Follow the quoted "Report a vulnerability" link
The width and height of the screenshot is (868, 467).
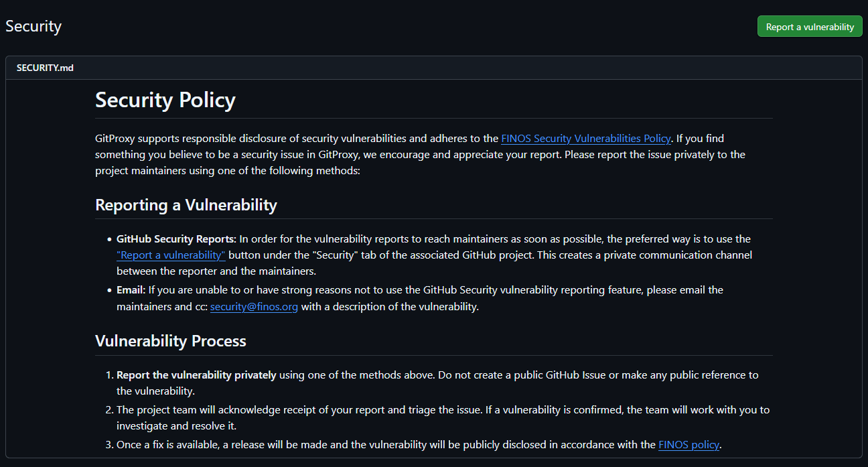pyautogui.click(x=171, y=255)
